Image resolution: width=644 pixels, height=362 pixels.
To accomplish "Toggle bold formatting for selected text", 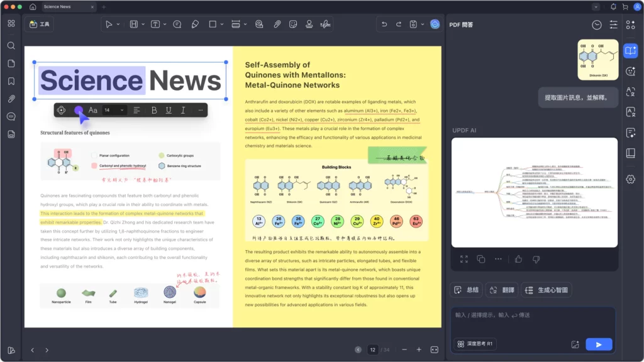I will [153, 110].
